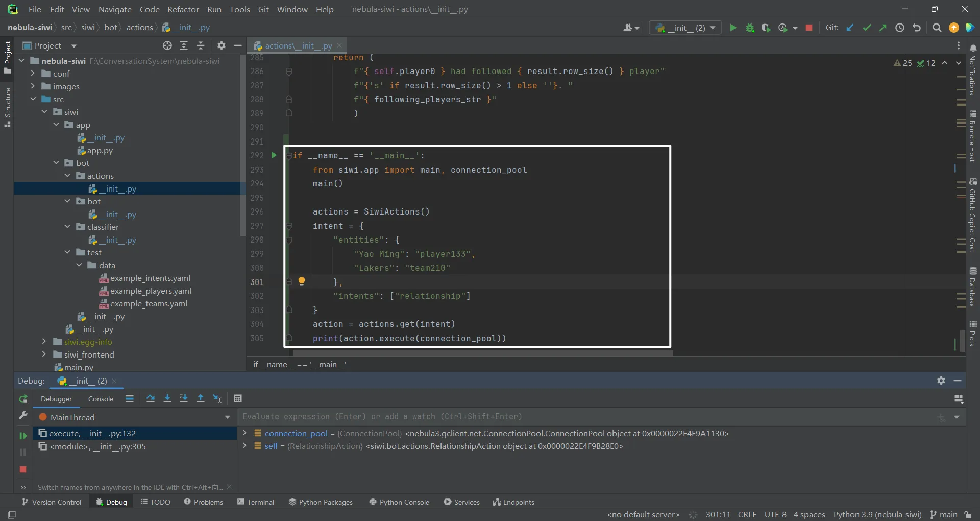
Task: Toggle Structure tool window
Action: click(8, 108)
